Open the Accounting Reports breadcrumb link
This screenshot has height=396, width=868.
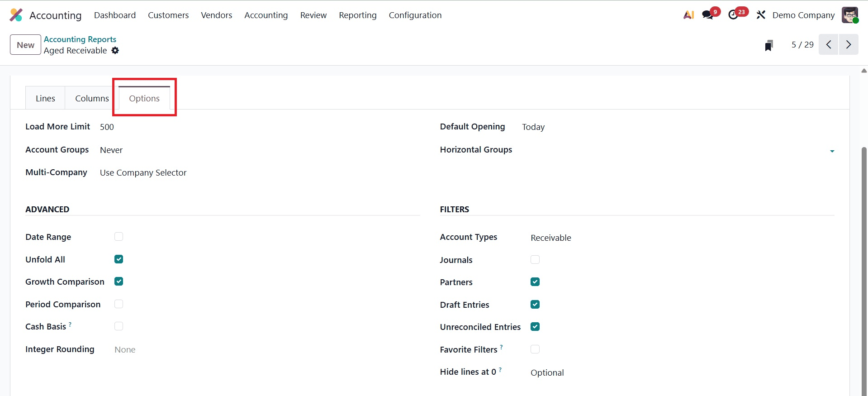80,39
